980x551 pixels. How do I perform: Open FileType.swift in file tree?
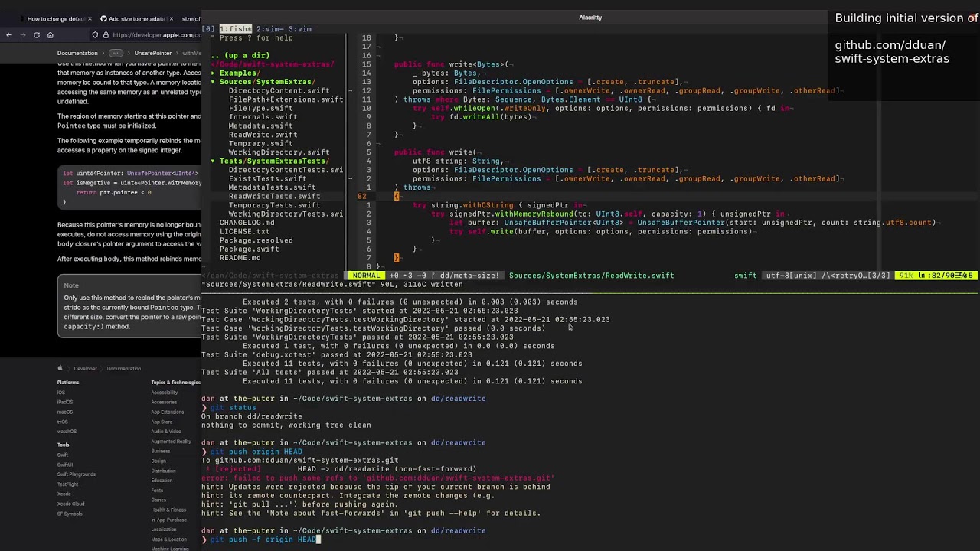click(260, 109)
